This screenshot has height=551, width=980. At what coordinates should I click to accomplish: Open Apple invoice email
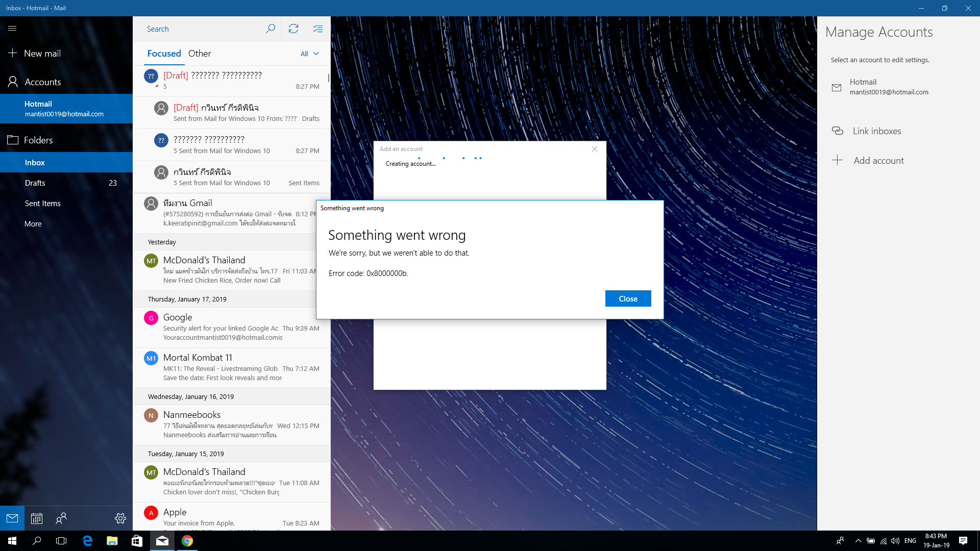pyautogui.click(x=232, y=517)
